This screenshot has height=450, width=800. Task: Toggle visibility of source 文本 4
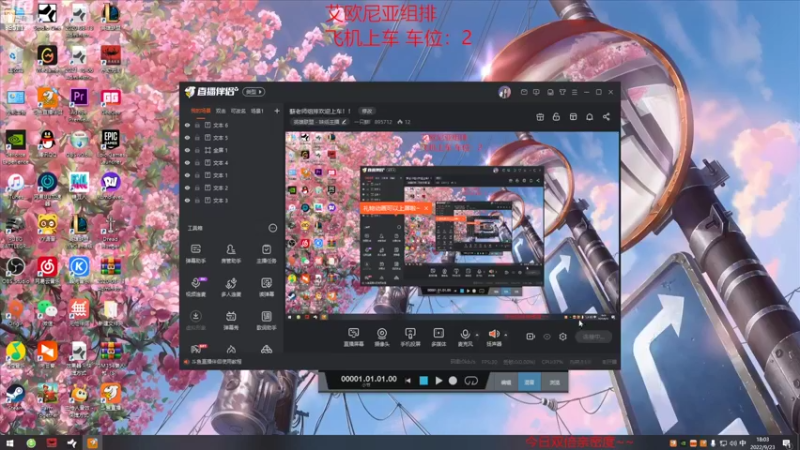[187, 163]
